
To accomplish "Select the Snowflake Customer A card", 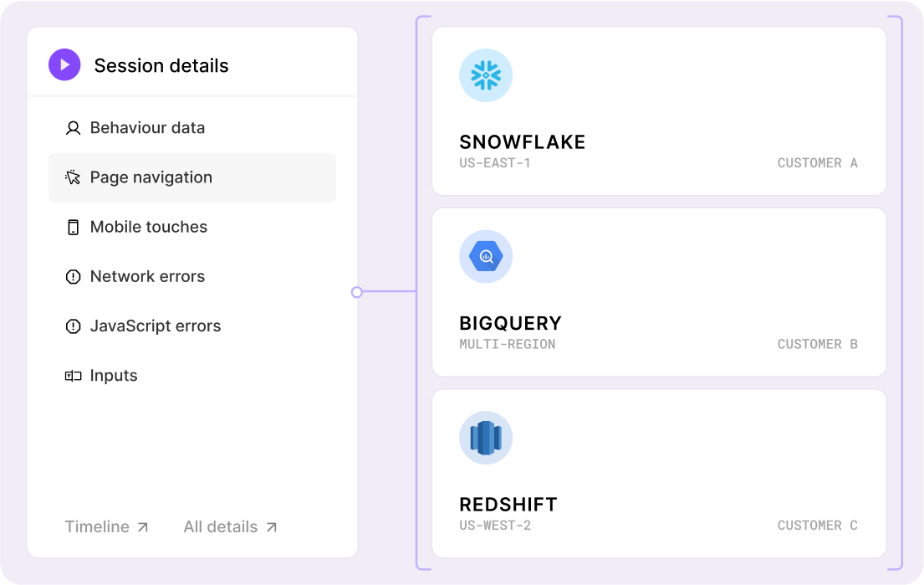I will tap(659, 111).
